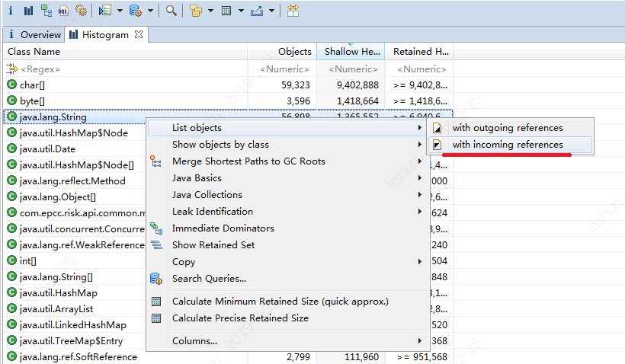
Task: Open Merge Shortest Paths to GC Roots
Action: (x=288, y=161)
